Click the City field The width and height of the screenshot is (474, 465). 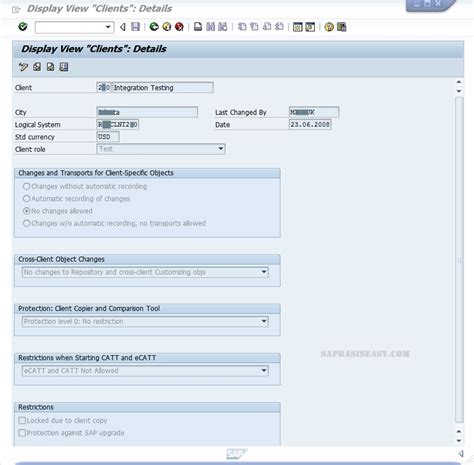click(x=147, y=112)
